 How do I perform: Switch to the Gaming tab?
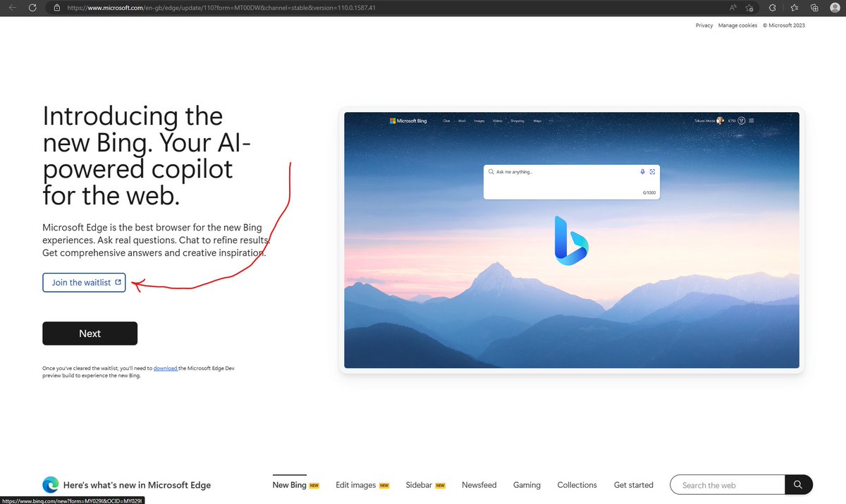(527, 485)
